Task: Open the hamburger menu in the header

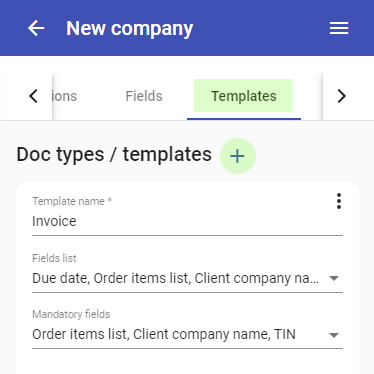Action: click(x=339, y=28)
